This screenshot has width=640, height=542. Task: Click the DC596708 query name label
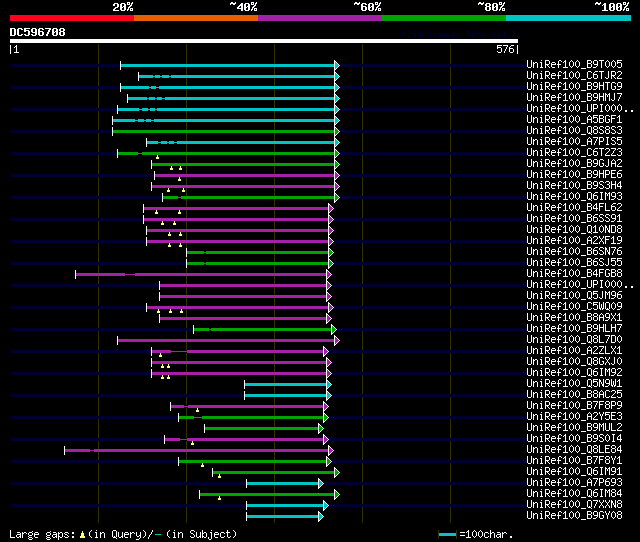pyautogui.click(x=38, y=32)
